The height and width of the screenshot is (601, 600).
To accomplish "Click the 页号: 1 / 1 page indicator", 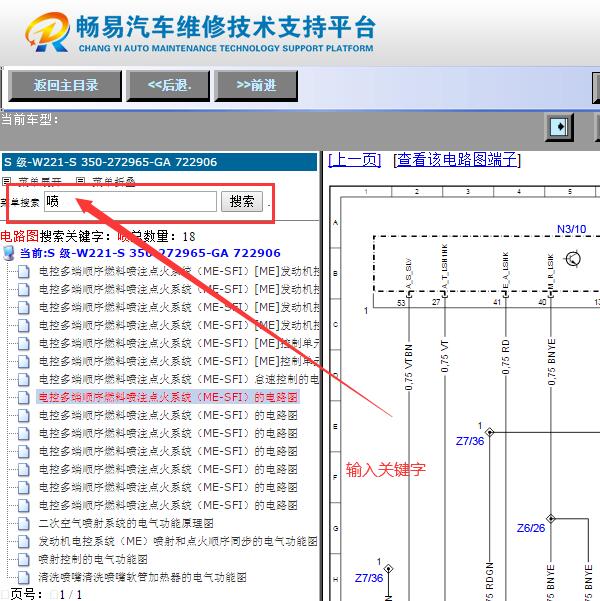I will coord(46,594).
